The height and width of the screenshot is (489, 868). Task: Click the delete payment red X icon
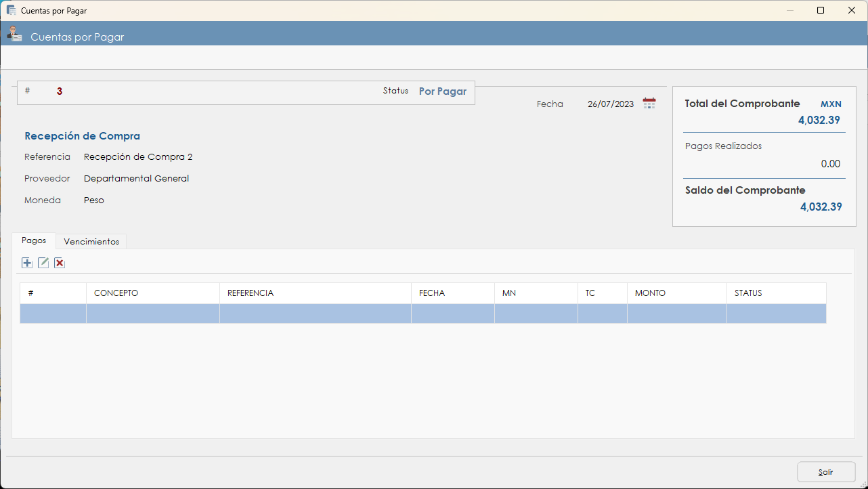(60, 263)
